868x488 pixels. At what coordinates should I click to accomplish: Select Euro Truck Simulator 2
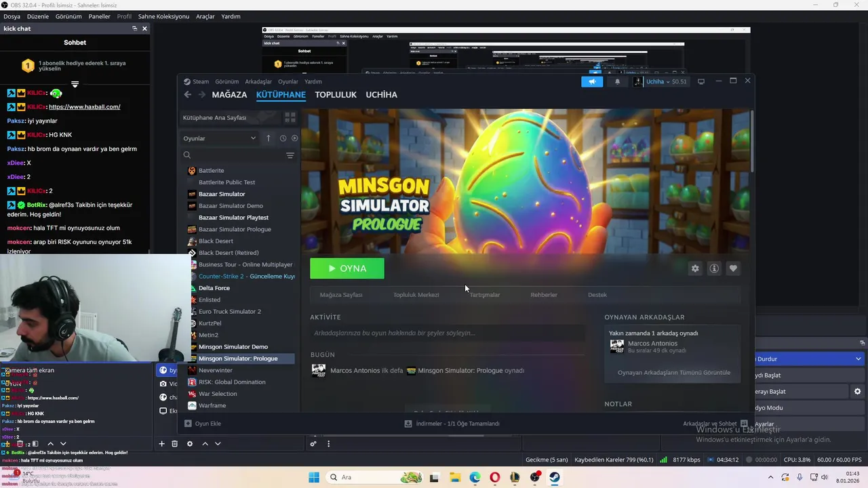[x=229, y=312]
